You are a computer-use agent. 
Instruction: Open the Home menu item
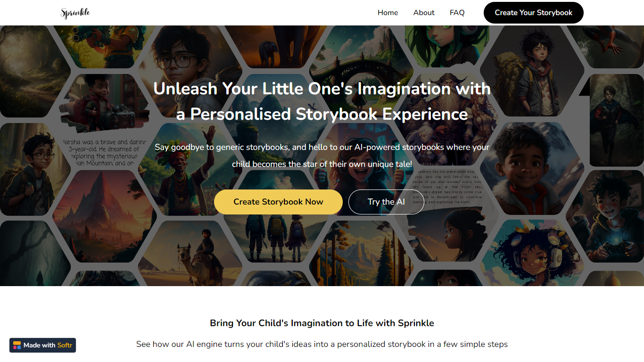[388, 13]
